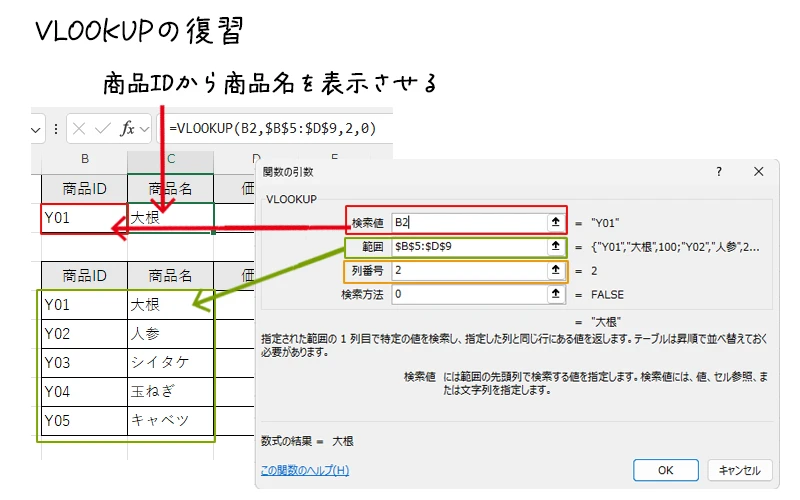Select cell Y05
The width and height of the screenshot is (800, 500).
pos(85,421)
